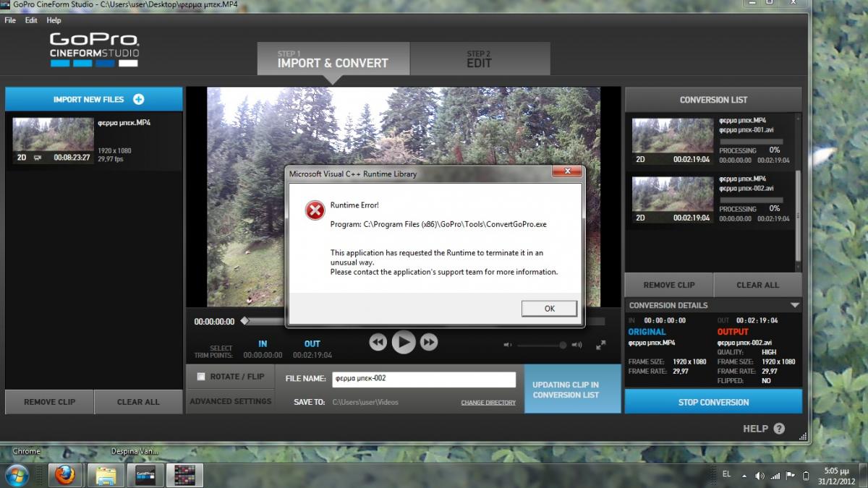Play the video preview

tap(404, 342)
